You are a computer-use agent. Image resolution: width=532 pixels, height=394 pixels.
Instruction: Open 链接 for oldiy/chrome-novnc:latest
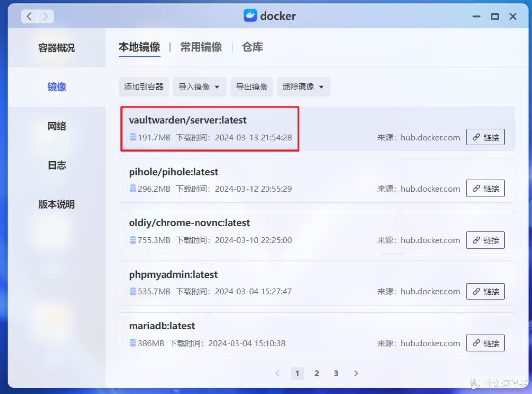tap(486, 240)
